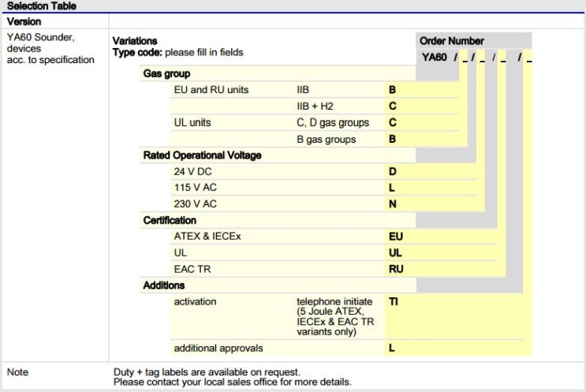The width and height of the screenshot is (586, 392).
Task: Click code 'L' for 115 V AC
Action: click(392, 188)
